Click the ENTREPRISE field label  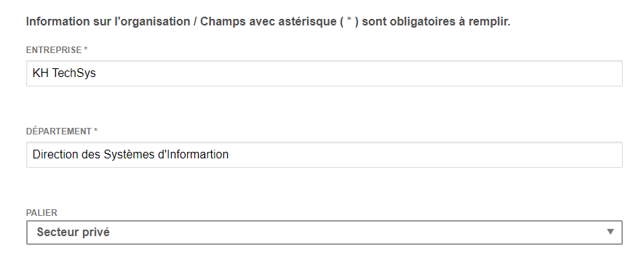point(54,50)
